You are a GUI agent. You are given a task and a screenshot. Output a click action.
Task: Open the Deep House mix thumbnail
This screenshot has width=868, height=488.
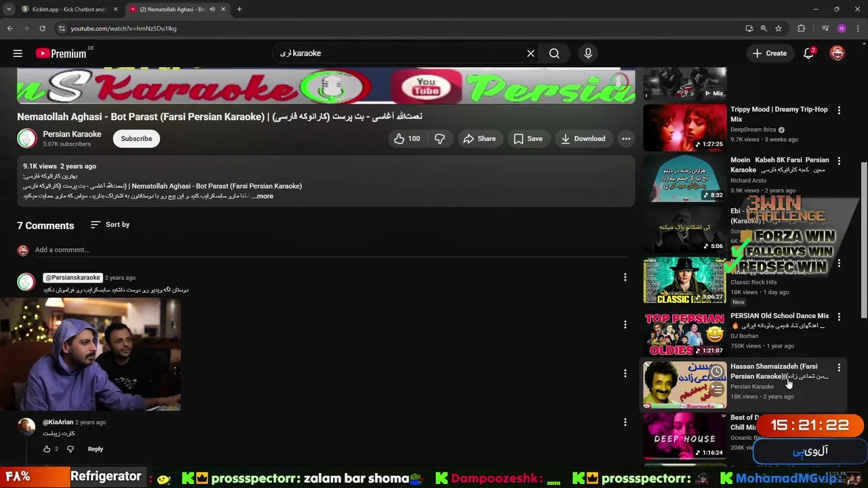(685, 435)
